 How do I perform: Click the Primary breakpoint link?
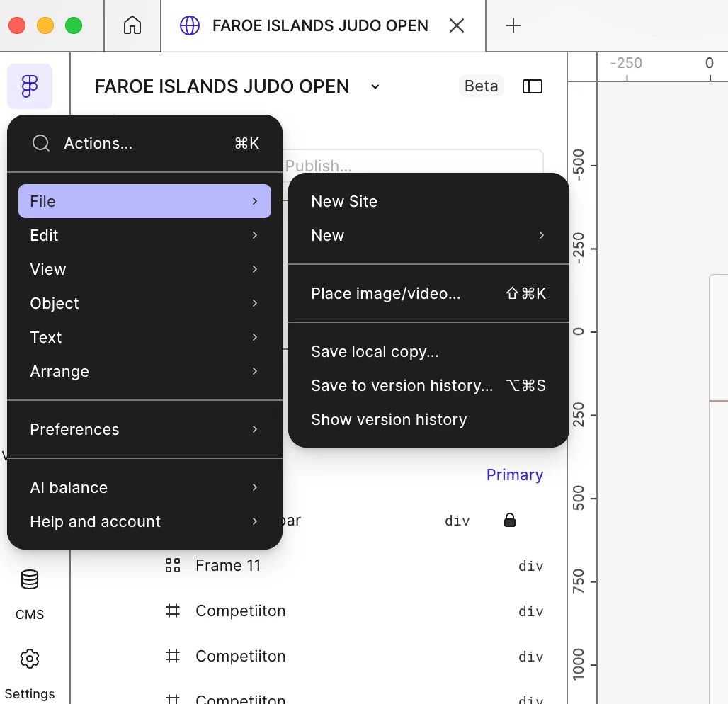514,475
